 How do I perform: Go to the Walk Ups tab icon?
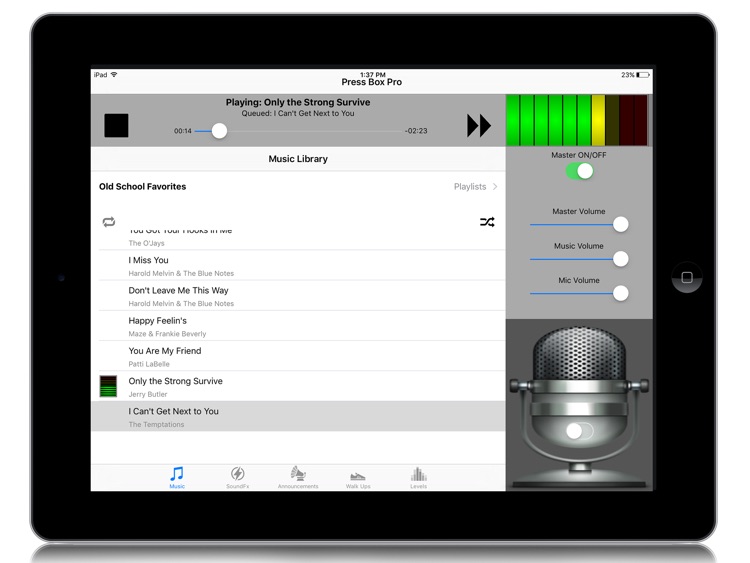(358, 477)
